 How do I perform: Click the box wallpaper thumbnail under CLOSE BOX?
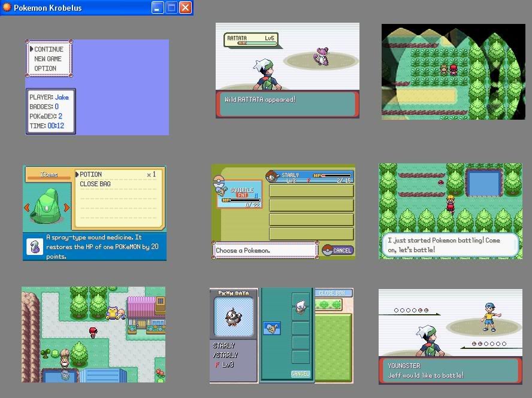point(328,305)
